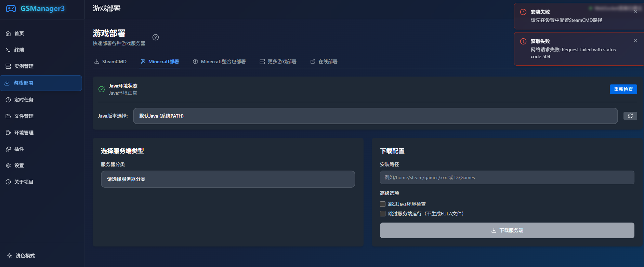The height and width of the screenshot is (267, 644).
Task: Click the Java环境正常 status text
Action: tap(123, 93)
